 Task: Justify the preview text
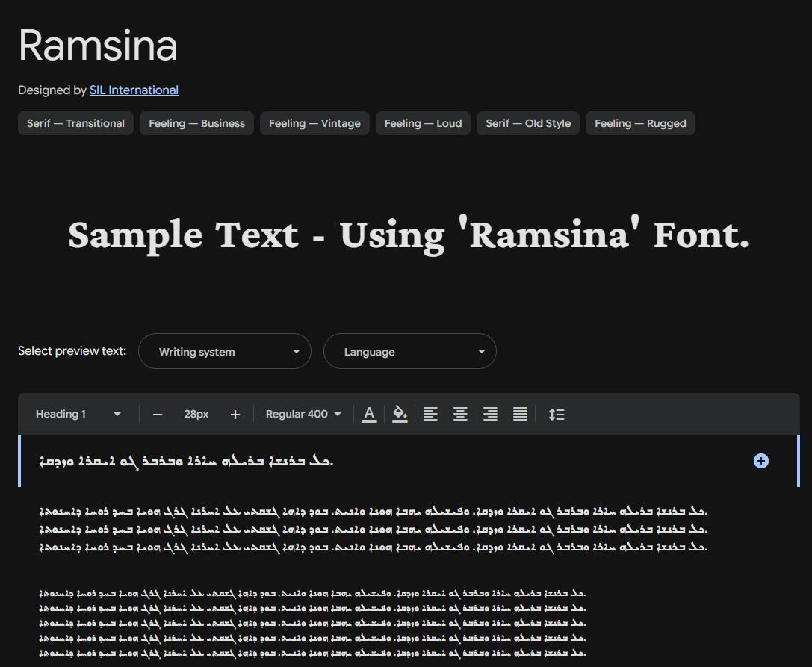tap(520, 415)
